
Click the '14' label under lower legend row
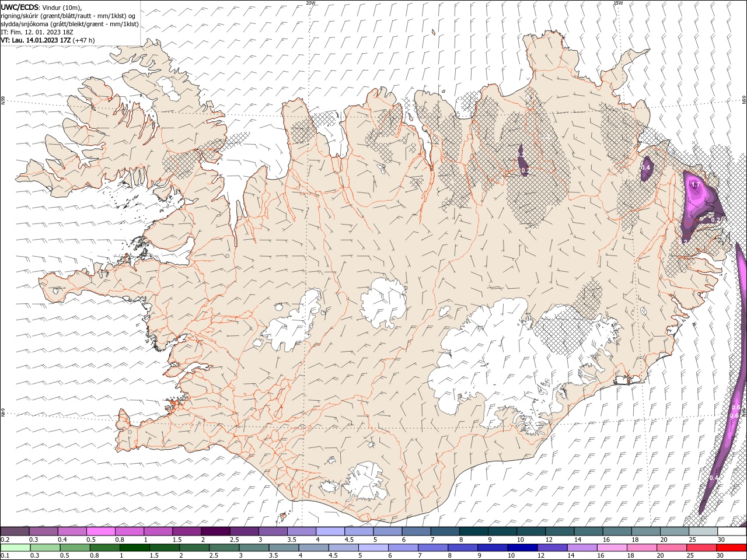tap(571, 555)
